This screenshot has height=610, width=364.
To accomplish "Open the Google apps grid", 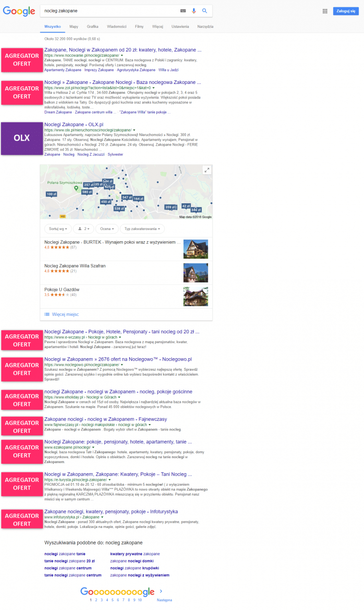I will point(325,11).
